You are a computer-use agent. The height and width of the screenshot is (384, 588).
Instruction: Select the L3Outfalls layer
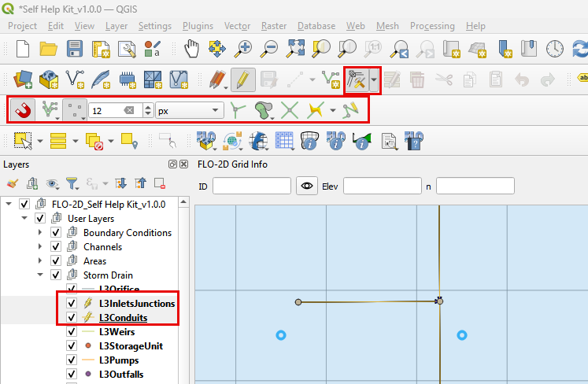(120, 375)
